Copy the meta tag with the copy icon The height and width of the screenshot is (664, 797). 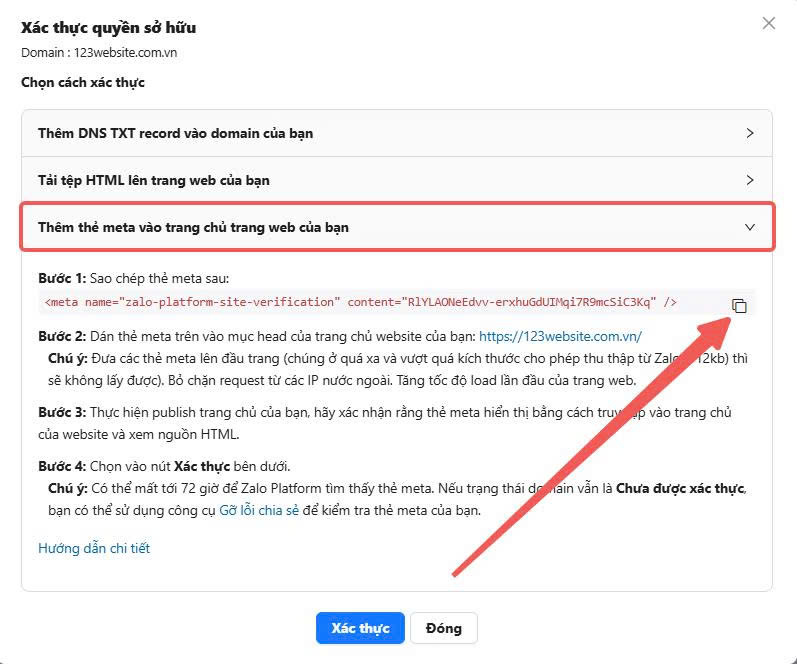click(739, 306)
